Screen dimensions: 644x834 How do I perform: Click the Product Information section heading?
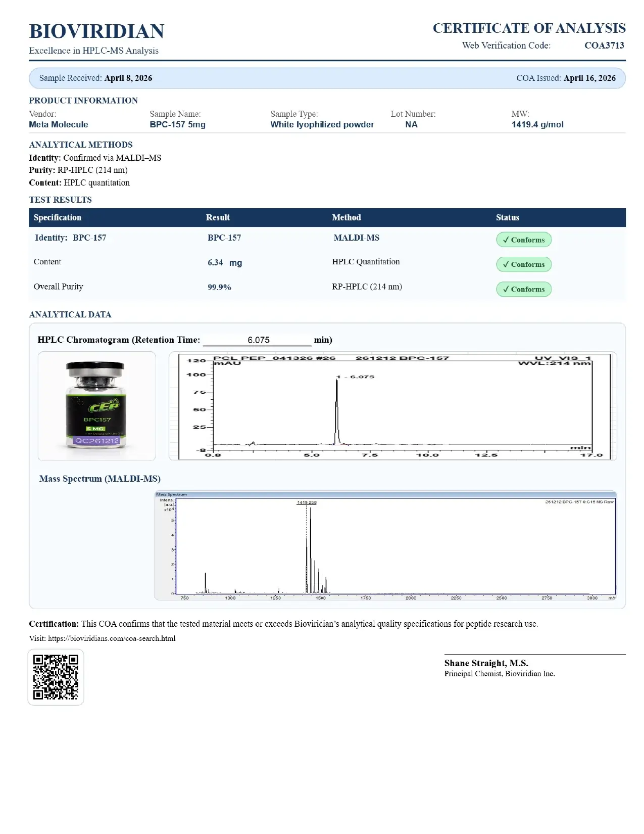(83, 101)
